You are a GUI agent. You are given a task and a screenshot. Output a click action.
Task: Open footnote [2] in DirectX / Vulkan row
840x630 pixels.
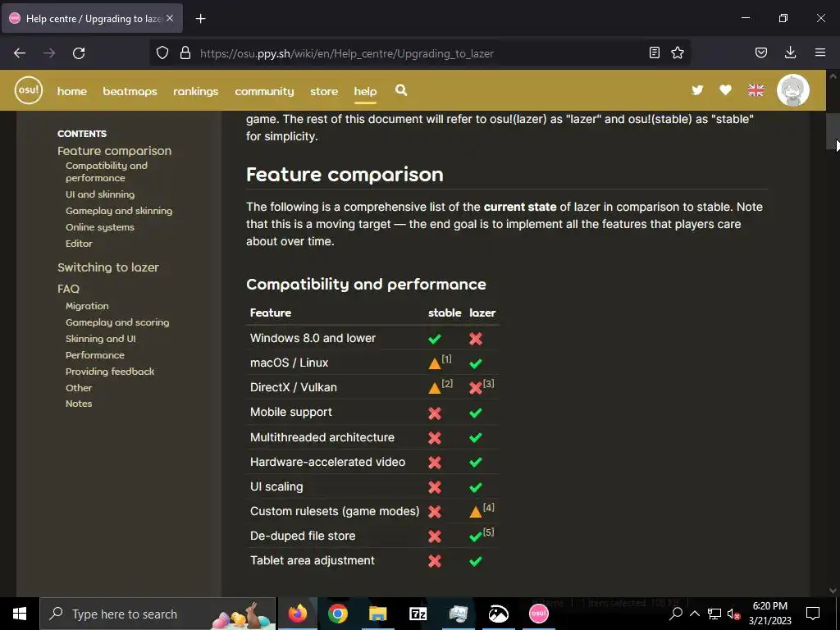447,384
